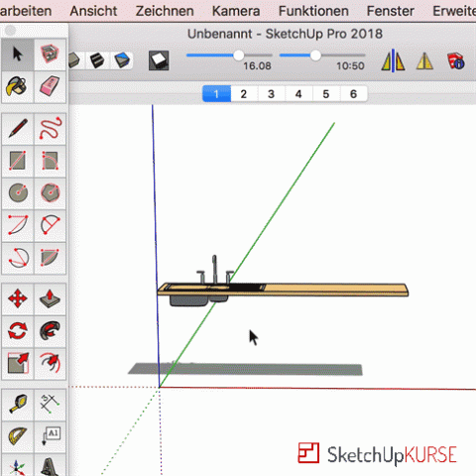Select the Eraser tool
Screen dimensions: 476x476
[x=50, y=87]
